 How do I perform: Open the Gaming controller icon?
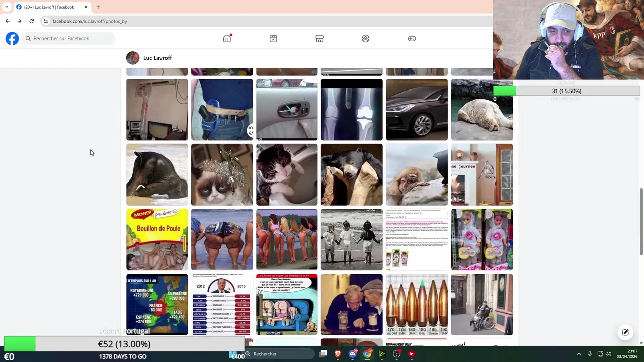412,39
